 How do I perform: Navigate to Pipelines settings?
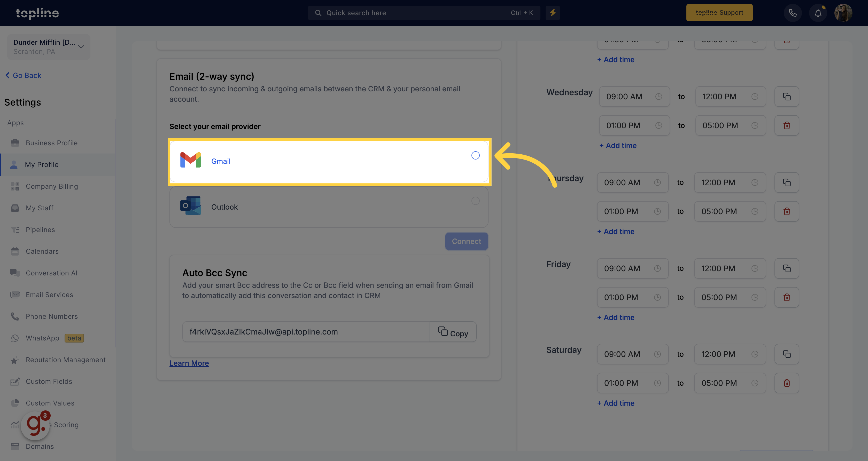40,229
